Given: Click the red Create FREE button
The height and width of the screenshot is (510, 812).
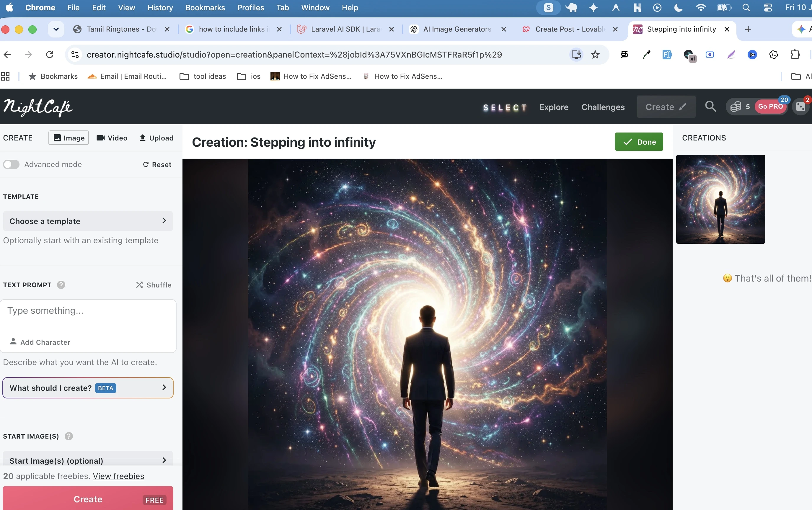Looking at the screenshot, I should [x=88, y=498].
